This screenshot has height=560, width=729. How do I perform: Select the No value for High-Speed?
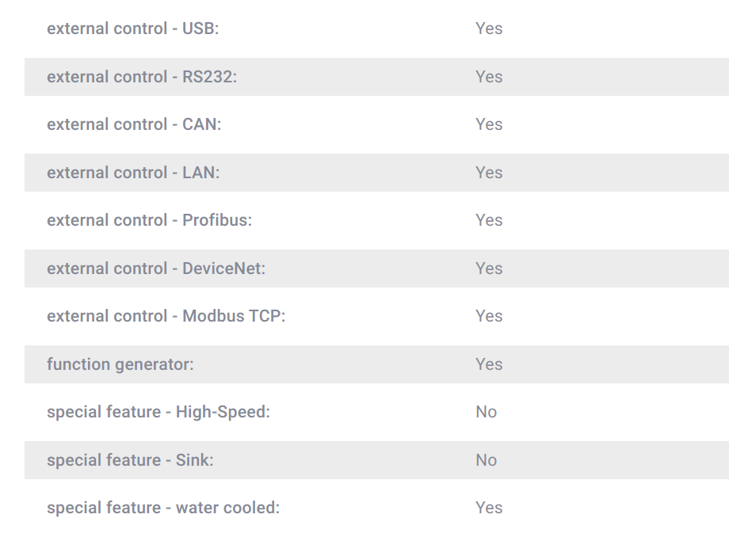[487, 412]
